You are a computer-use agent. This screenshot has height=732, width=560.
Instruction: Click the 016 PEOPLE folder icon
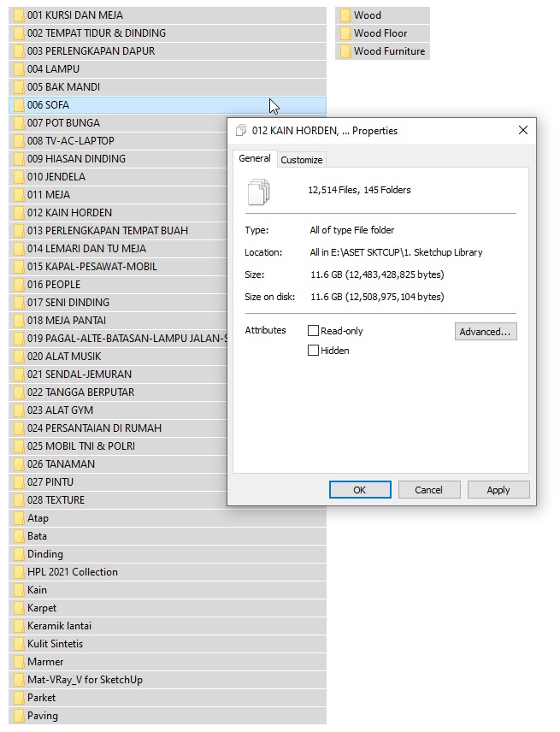point(19,285)
